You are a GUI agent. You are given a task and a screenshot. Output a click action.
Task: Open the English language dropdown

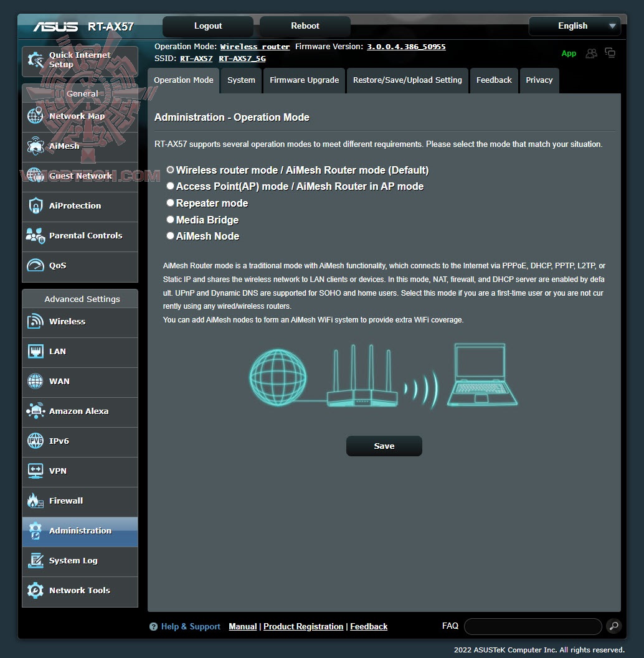point(574,26)
